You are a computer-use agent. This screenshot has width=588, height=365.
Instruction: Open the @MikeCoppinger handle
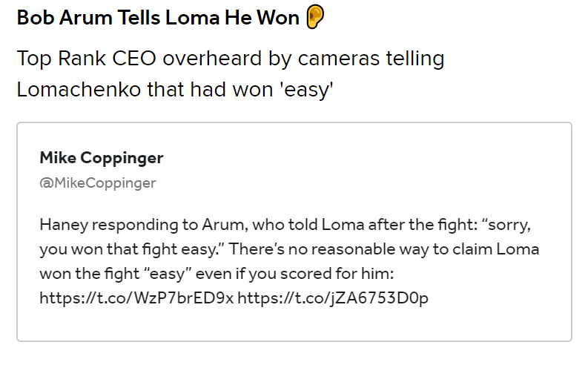[97, 183]
